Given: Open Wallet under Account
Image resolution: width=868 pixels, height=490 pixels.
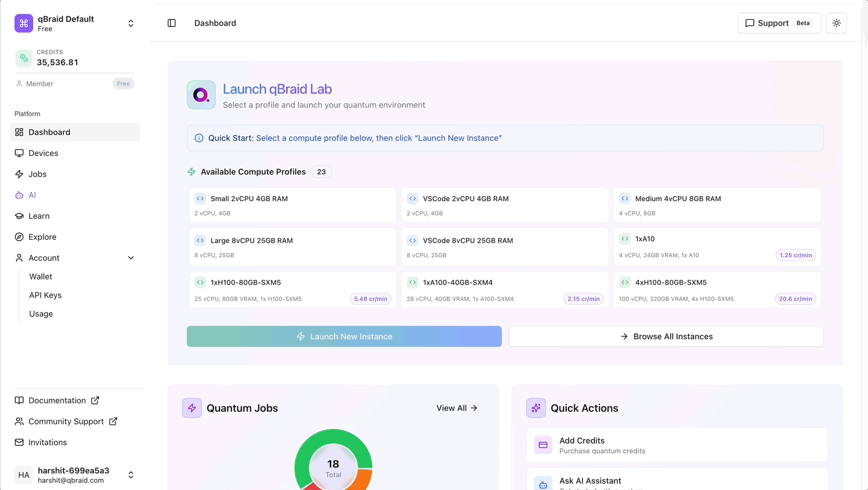Looking at the screenshot, I should (41, 276).
